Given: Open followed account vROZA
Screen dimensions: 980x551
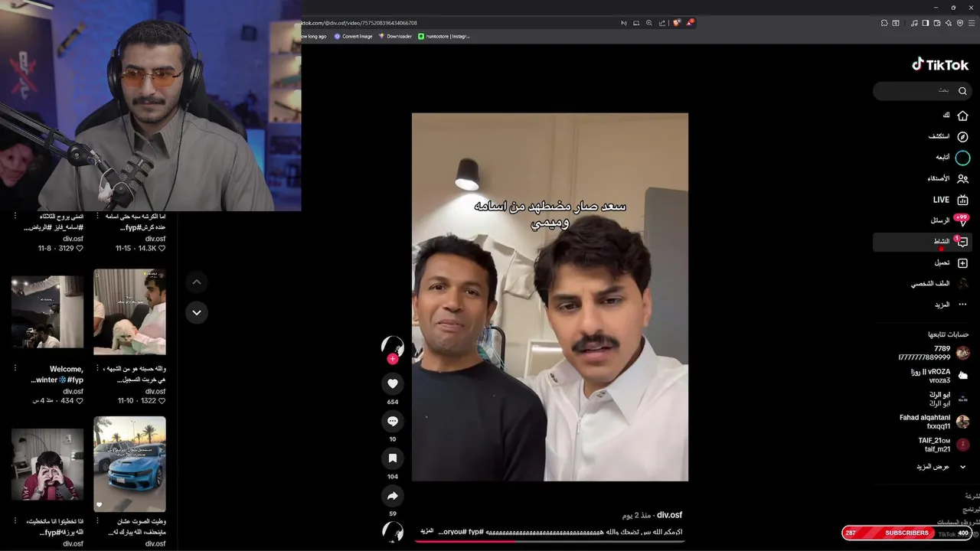Looking at the screenshot, I should tap(940, 376).
